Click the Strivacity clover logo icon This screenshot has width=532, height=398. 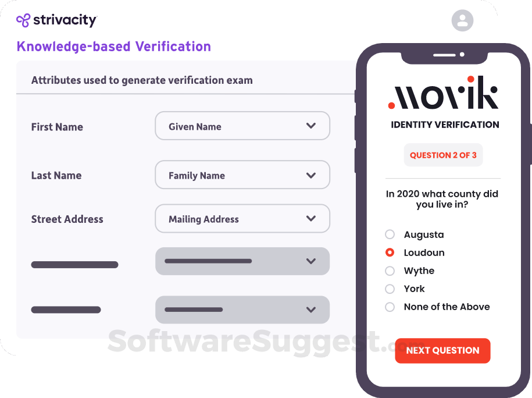(x=23, y=20)
